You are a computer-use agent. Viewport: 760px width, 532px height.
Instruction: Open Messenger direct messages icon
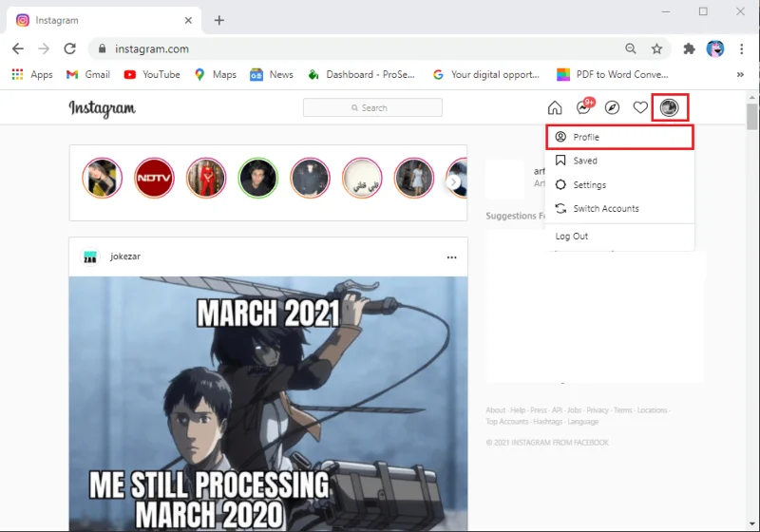point(584,107)
